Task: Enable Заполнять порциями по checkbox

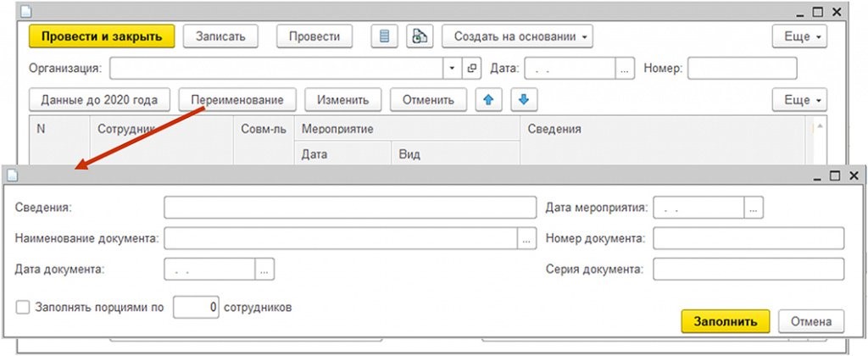Action: (x=22, y=308)
